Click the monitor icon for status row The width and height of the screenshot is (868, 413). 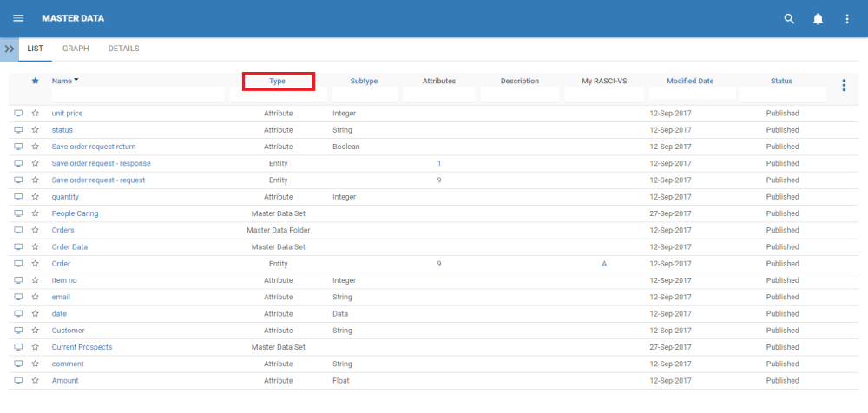pyautogui.click(x=18, y=130)
